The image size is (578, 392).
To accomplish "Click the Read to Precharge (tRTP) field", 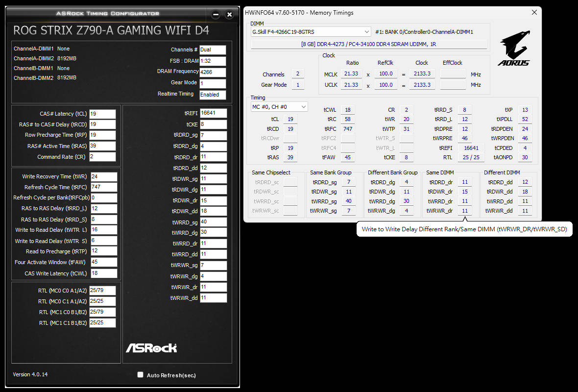I will (x=103, y=251).
